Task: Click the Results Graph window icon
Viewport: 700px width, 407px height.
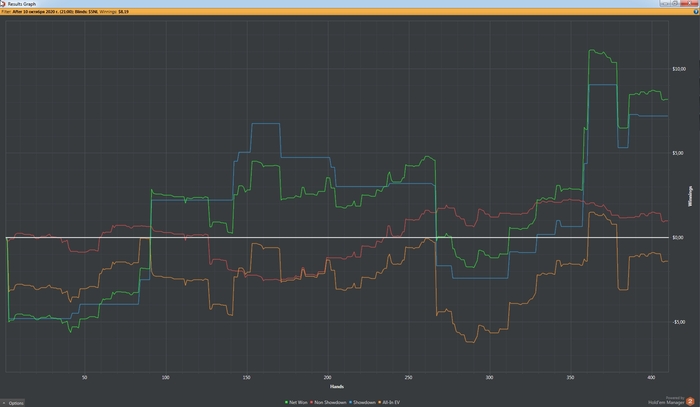Action: point(3,3)
